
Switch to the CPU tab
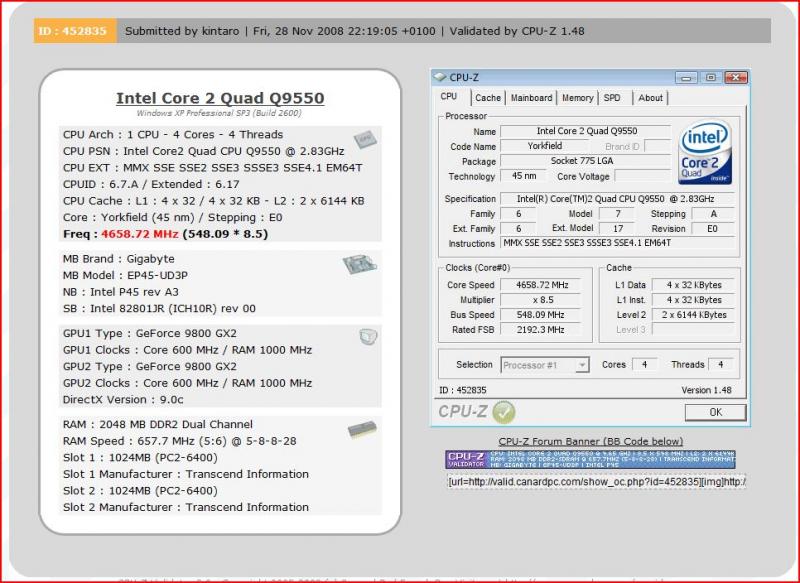[x=448, y=96]
